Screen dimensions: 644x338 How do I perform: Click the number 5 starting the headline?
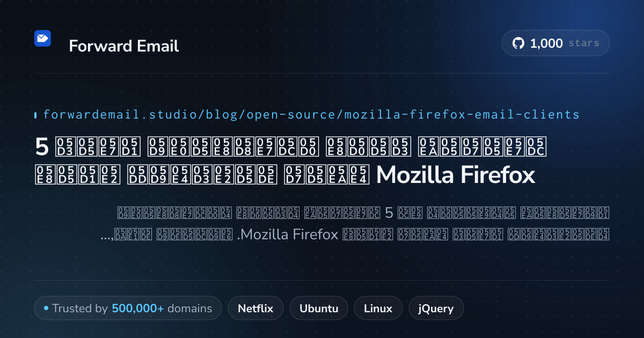[x=41, y=146]
